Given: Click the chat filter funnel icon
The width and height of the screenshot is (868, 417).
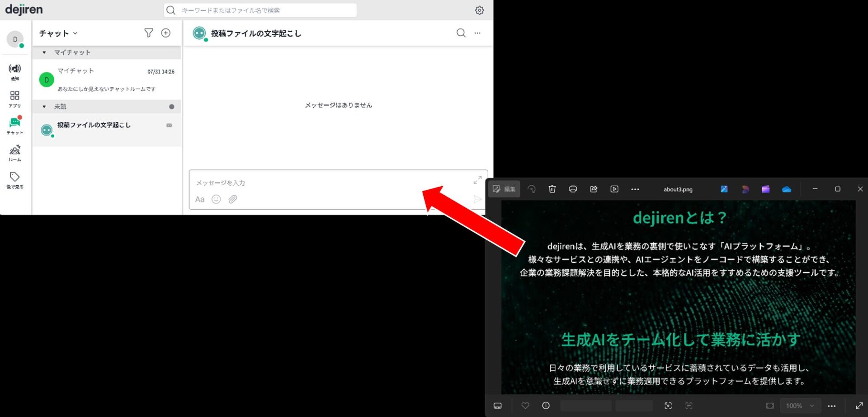Looking at the screenshot, I should [x=148, y=33].
